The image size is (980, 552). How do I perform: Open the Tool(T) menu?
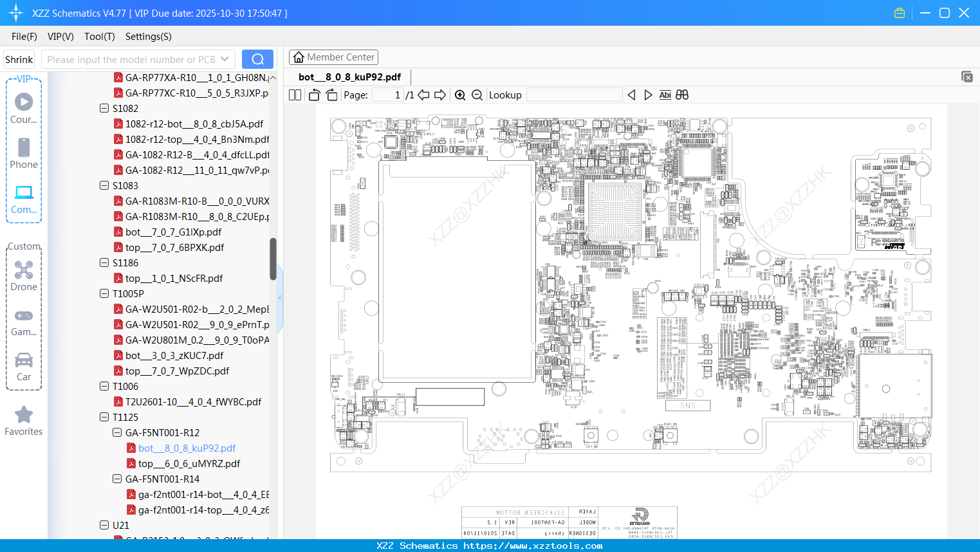point(100,37)
